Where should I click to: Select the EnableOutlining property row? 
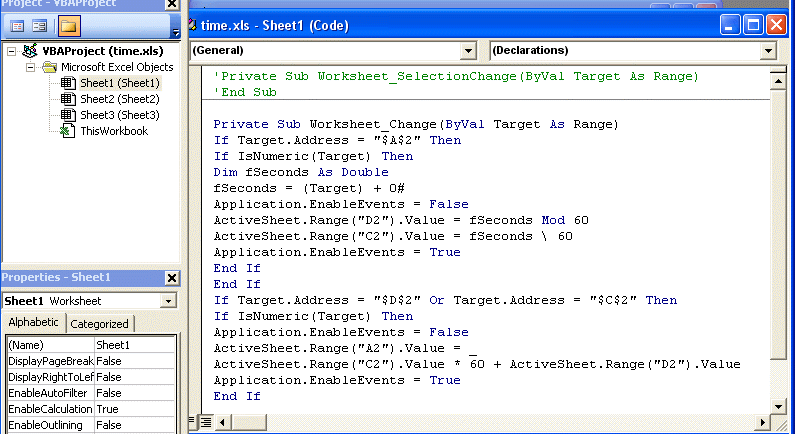pos(91,425)
